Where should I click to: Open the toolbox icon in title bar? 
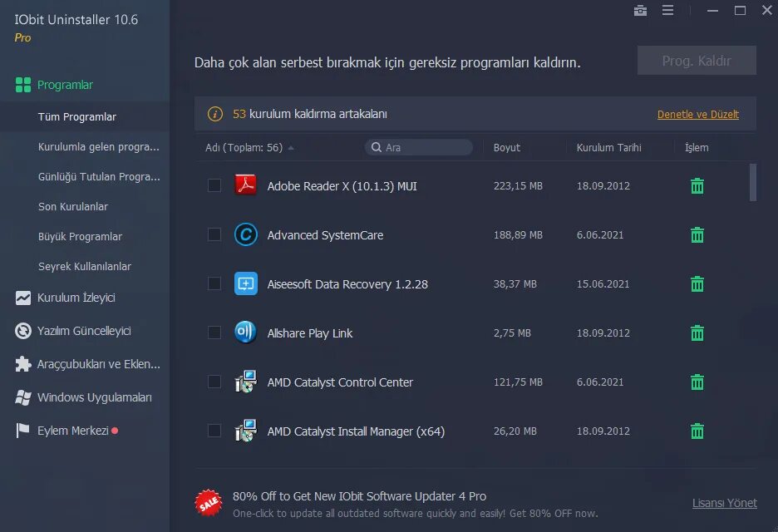click(640, 11)
